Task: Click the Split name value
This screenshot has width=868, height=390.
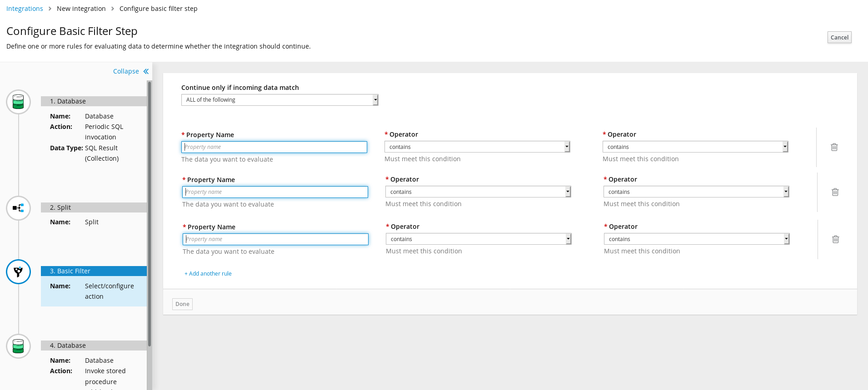Action: [92, 222]
